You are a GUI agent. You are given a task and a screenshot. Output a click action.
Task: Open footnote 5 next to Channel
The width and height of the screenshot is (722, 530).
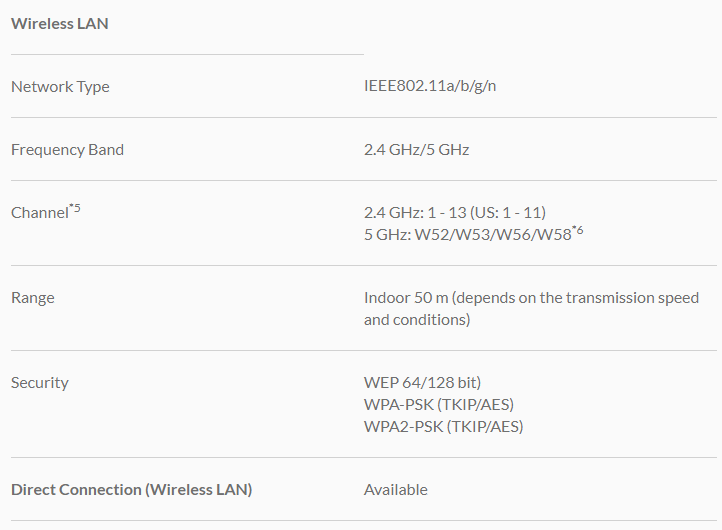[x=75, y=208]
